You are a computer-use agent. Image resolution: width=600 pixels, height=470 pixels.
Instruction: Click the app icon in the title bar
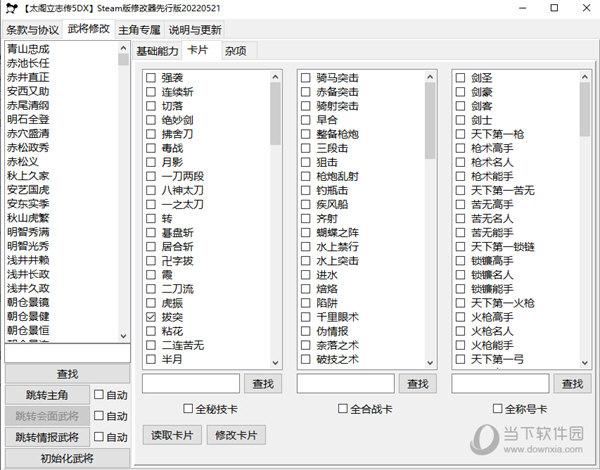click(x=11, y=10)
